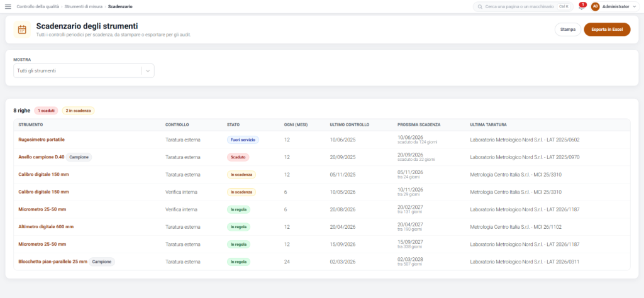
Task: Open Rugosimetro portatile instrument
Action: tap(42, 140)
